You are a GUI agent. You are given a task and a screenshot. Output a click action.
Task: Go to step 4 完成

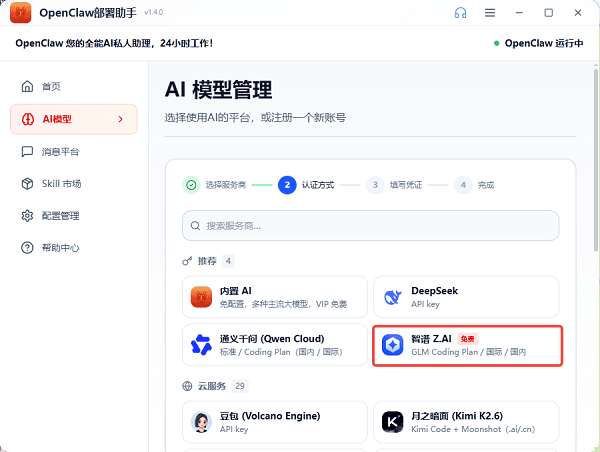[x=474, y=185]
